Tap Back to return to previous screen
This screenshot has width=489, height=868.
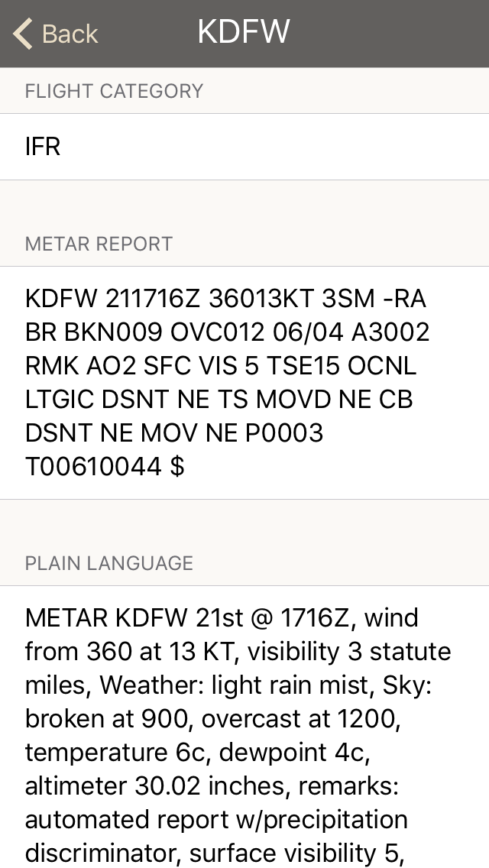pyautogui.click(x=53, y=32)
